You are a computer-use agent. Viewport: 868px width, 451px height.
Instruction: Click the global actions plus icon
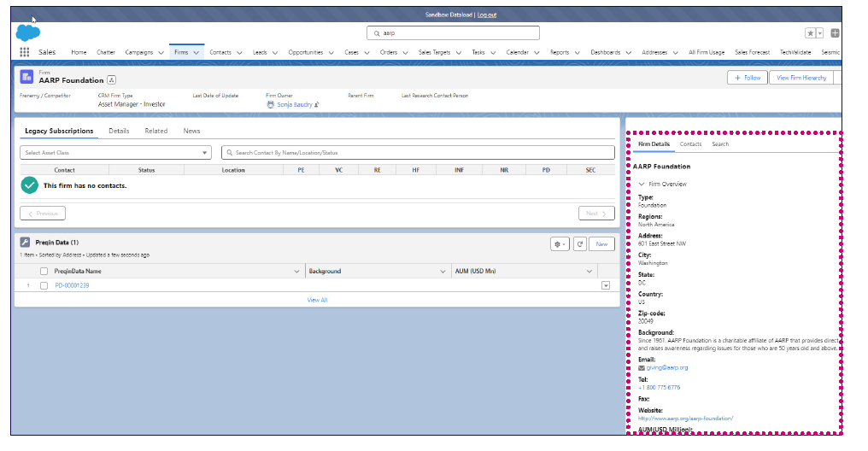pos(835,33)
